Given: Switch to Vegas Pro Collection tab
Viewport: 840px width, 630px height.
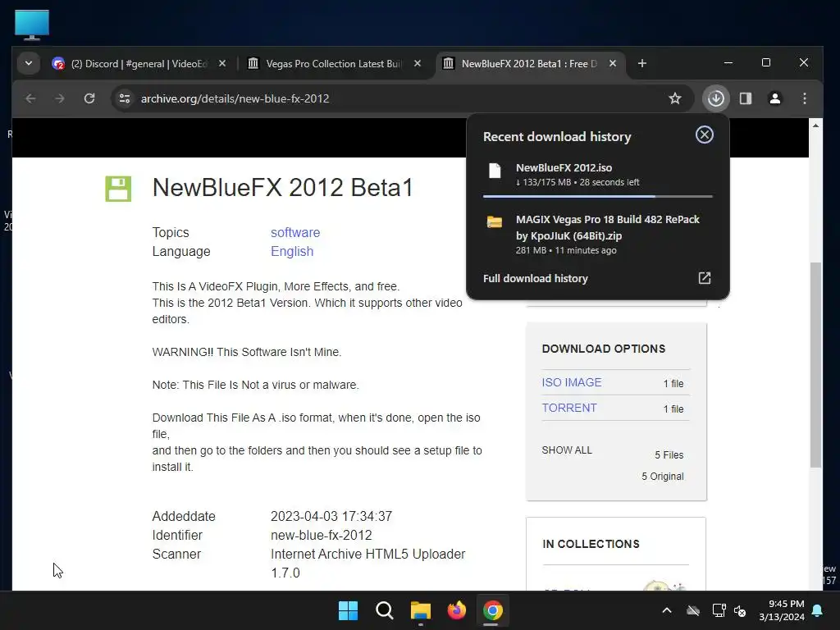Looking at the screenshot, I should click(333, 64).
